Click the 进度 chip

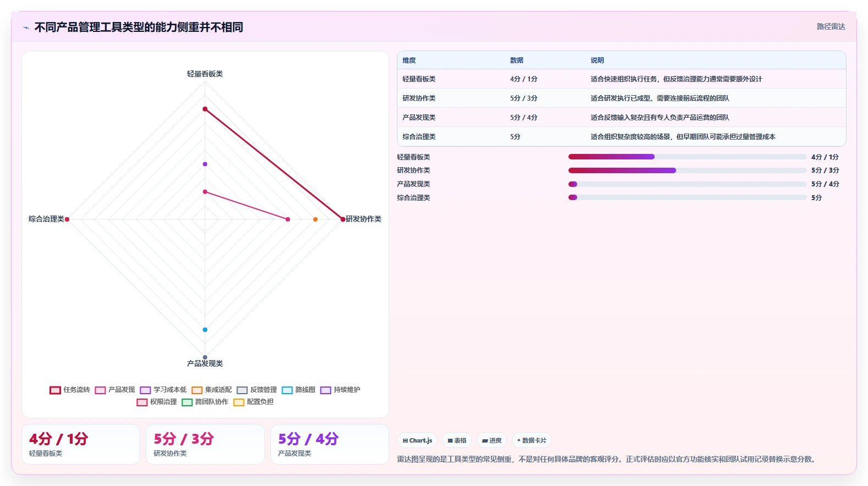coord(492,440)
